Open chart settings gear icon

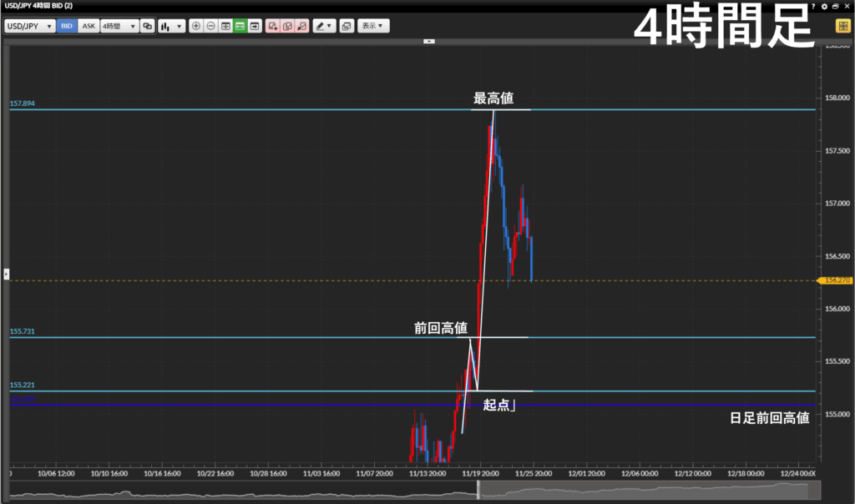tap(824, 6)
